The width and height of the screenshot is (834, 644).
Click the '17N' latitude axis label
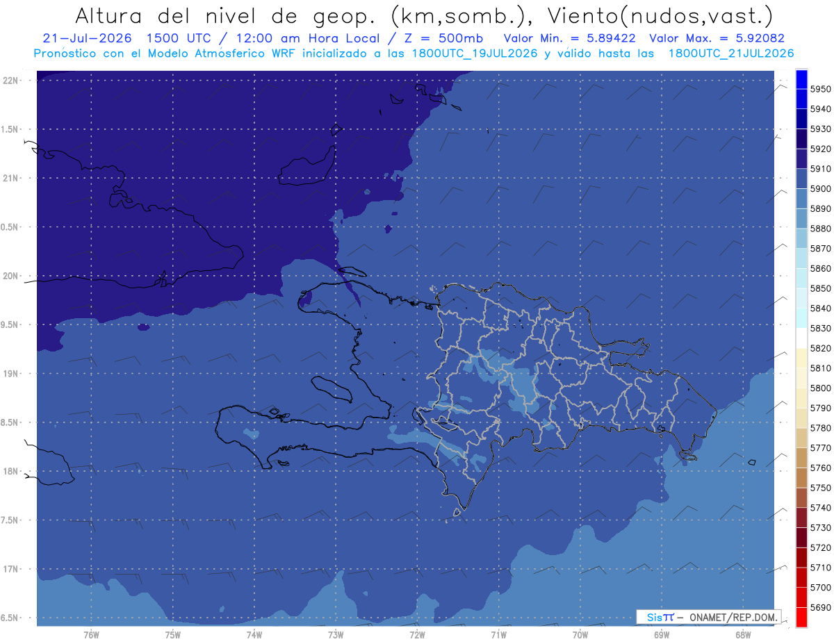coord(10,569)
